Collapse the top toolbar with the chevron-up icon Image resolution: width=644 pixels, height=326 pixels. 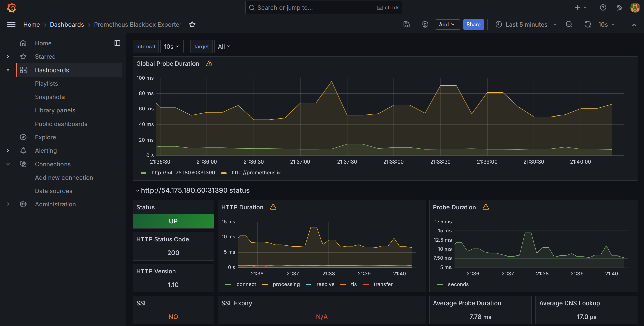634,25
